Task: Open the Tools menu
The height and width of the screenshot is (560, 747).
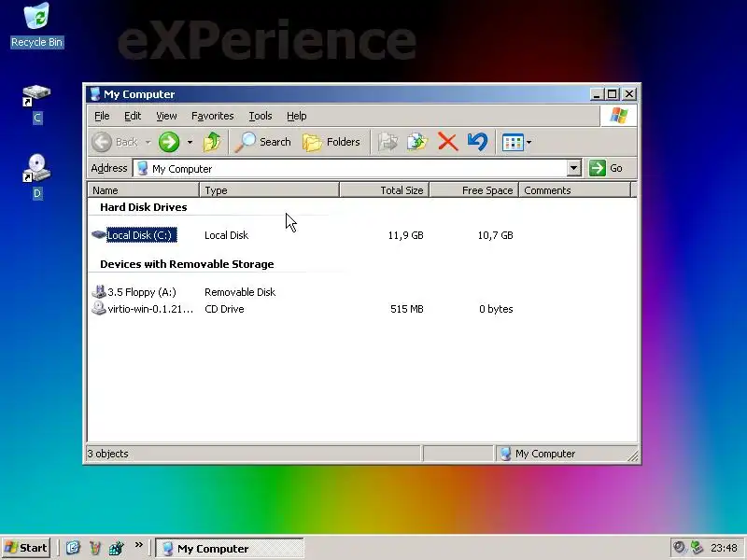Action: point(261,116)
